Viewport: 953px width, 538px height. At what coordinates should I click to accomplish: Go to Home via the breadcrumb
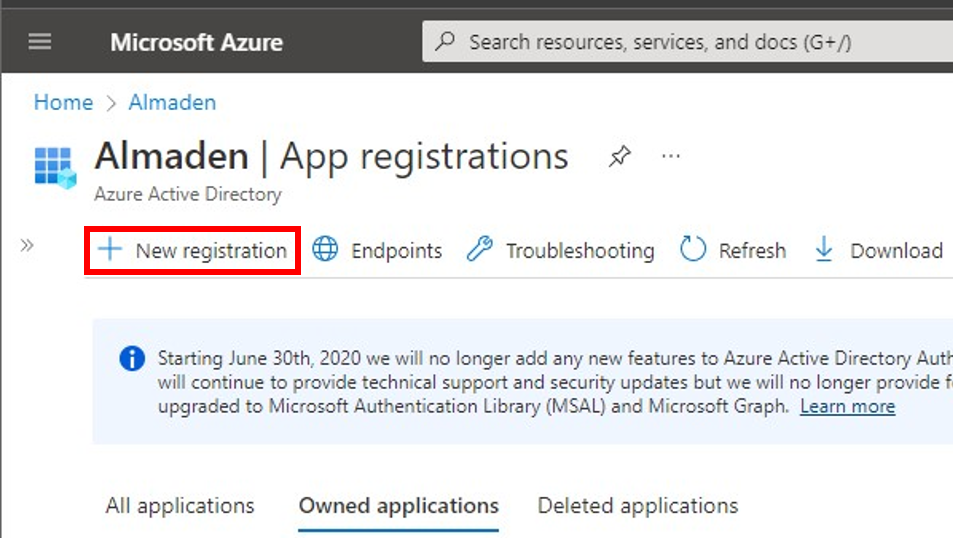[63, 102]
